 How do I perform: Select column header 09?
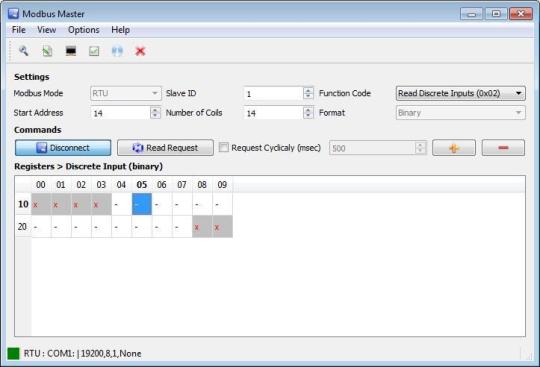222,185
